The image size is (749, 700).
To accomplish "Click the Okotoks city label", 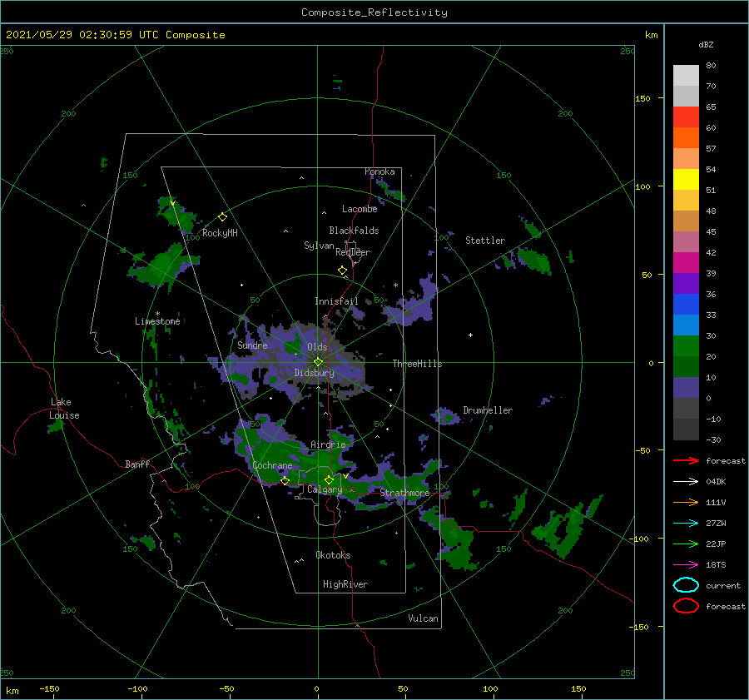I will coord(333,555).
